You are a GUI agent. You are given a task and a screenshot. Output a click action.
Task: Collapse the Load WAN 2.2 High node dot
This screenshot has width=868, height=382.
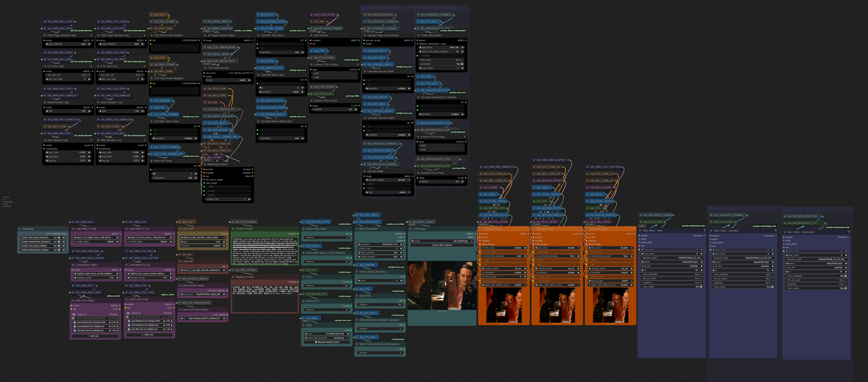tap(73, 229)
